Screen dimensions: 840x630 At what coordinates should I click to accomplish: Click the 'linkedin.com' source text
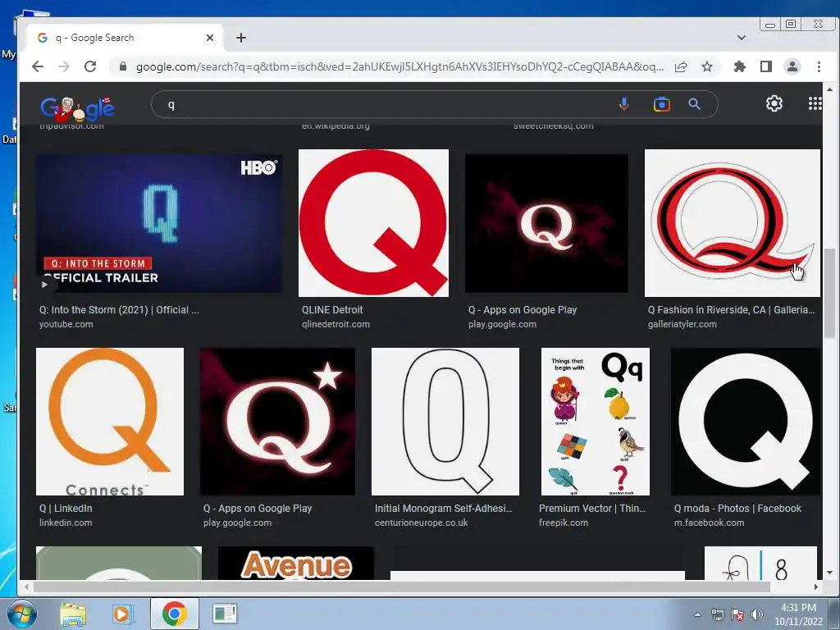coord(66,523)
